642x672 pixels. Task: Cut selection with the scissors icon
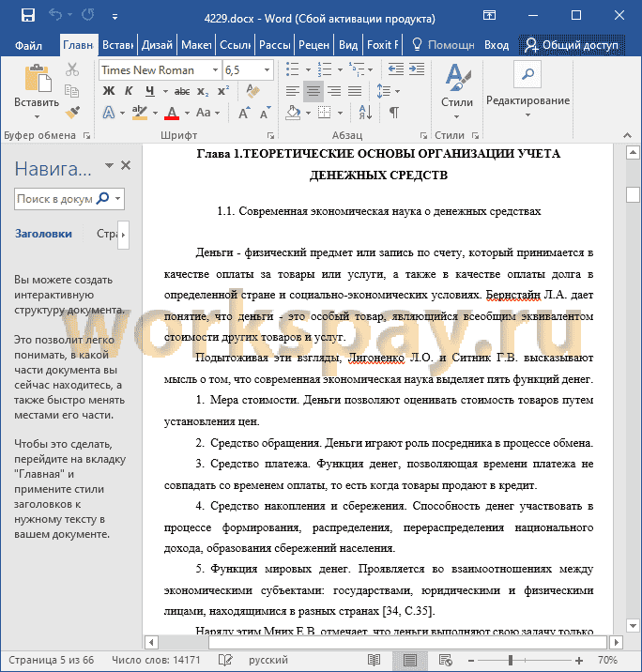coord(72,69)
